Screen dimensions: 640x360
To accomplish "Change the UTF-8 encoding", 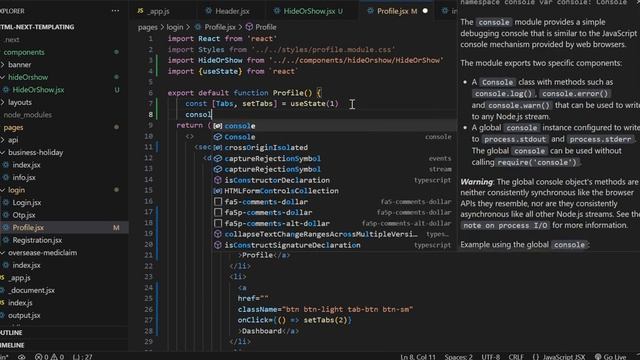I will pos(491,356).
